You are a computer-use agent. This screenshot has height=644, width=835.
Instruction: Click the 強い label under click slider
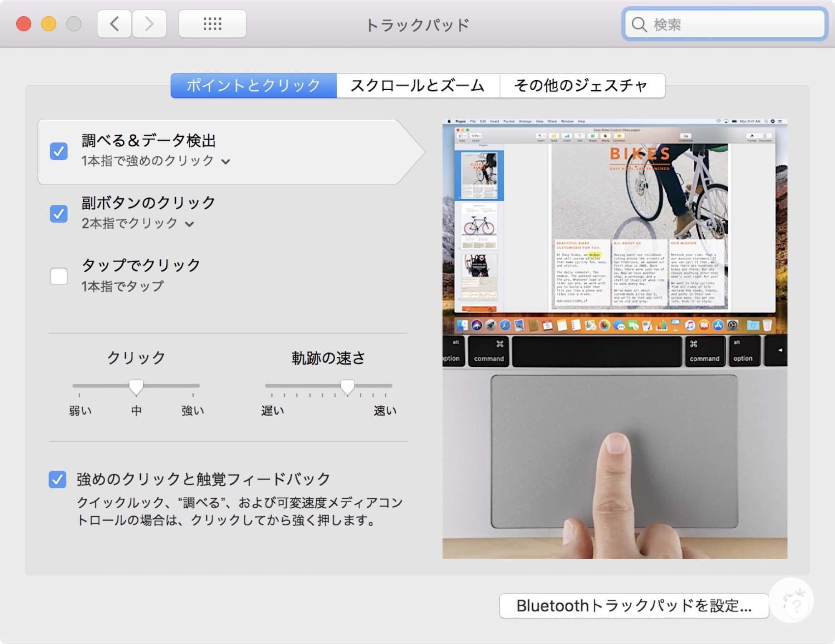[x=193, y=411]
